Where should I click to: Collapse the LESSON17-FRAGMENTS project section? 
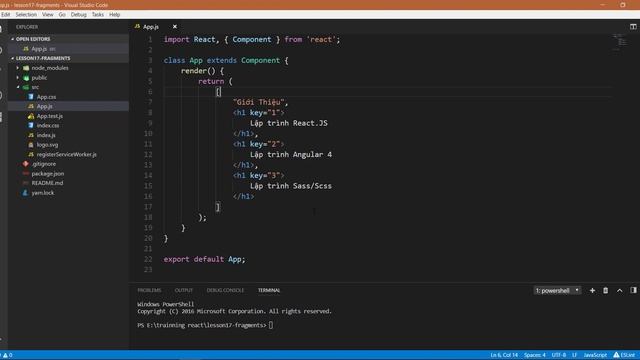click(x=43, y=58)
